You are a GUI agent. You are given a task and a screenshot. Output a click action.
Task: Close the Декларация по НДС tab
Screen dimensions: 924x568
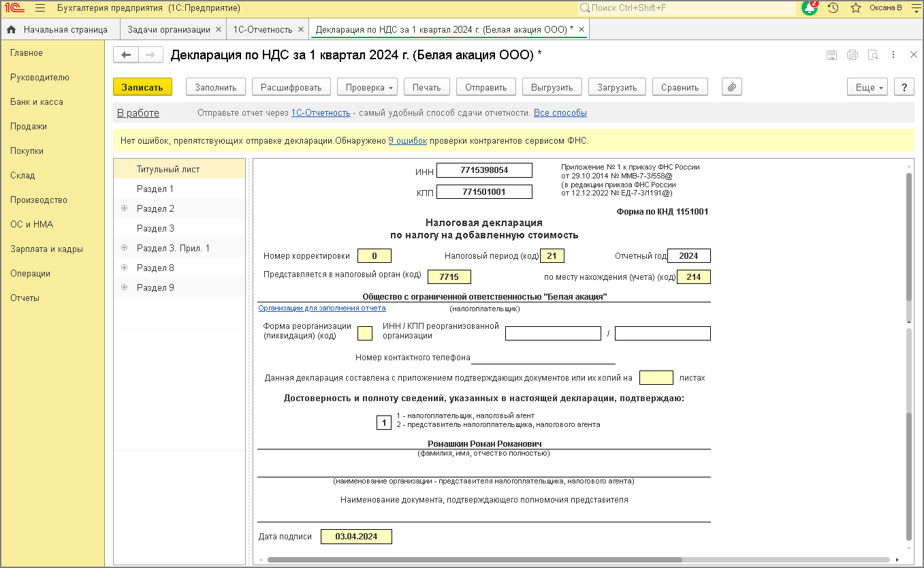[581, 30]
